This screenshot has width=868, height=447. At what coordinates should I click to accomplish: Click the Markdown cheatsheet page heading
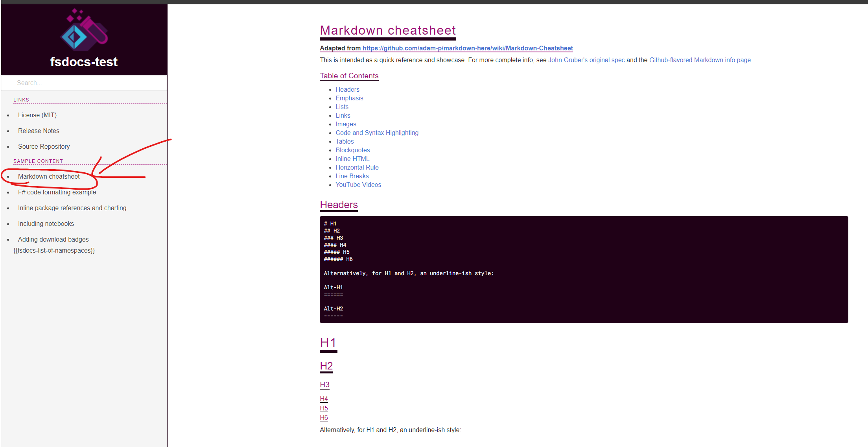388,30
